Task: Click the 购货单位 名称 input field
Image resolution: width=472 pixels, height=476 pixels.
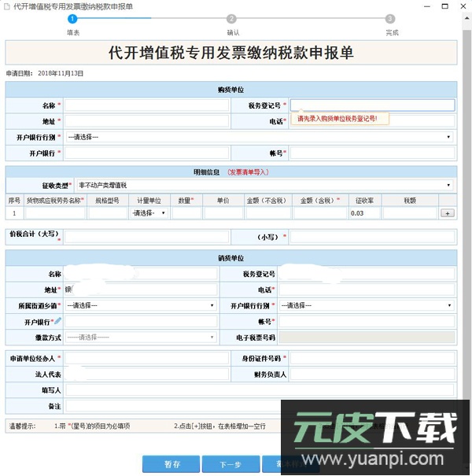Action: coord(147,105)
